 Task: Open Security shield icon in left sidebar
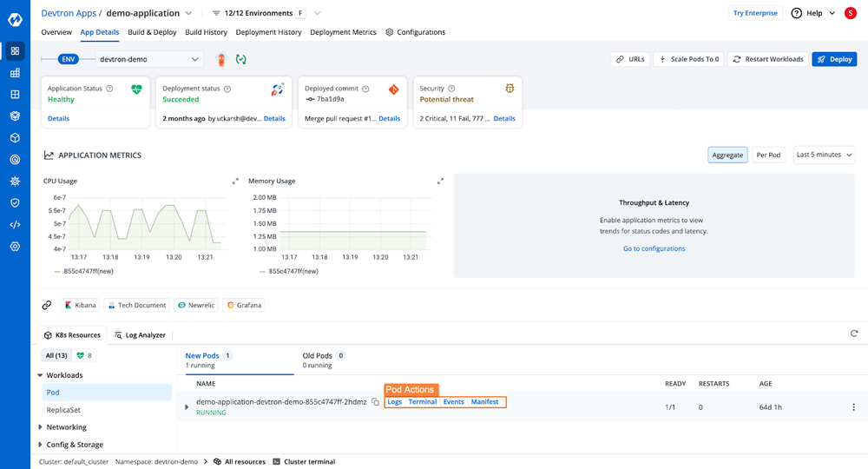coord(15,202)
